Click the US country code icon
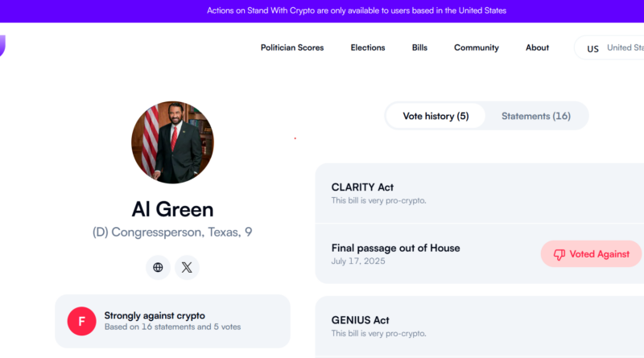This screenshot has width=644, height=358. coord(592,49)
